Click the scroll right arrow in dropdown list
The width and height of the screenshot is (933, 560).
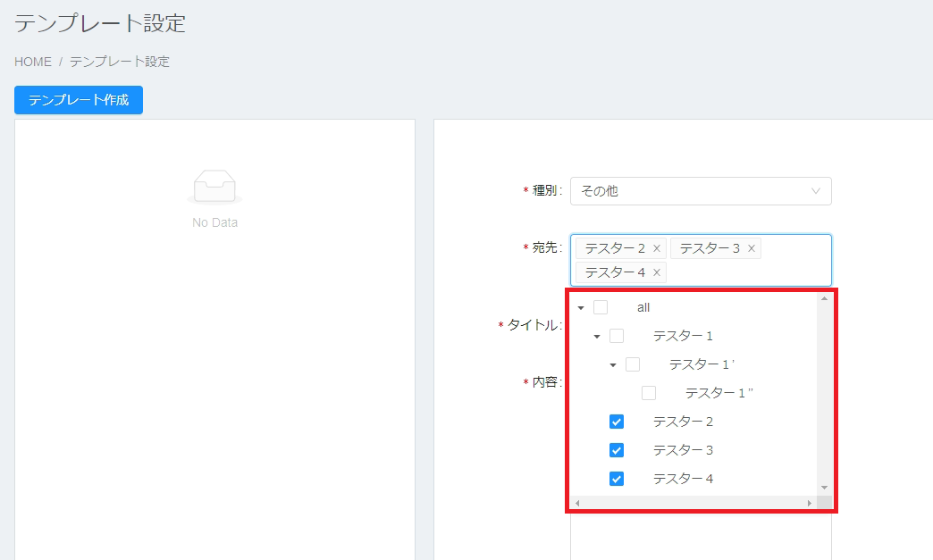(x=810, y=504)
